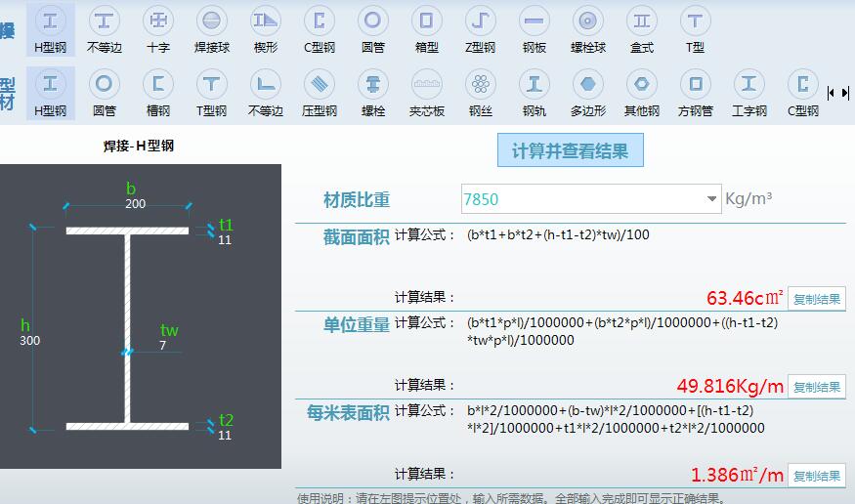Screen dimensions: 855x504
Task: Choose the 工字钢 I-beam icon
Action: coord(749,93)
